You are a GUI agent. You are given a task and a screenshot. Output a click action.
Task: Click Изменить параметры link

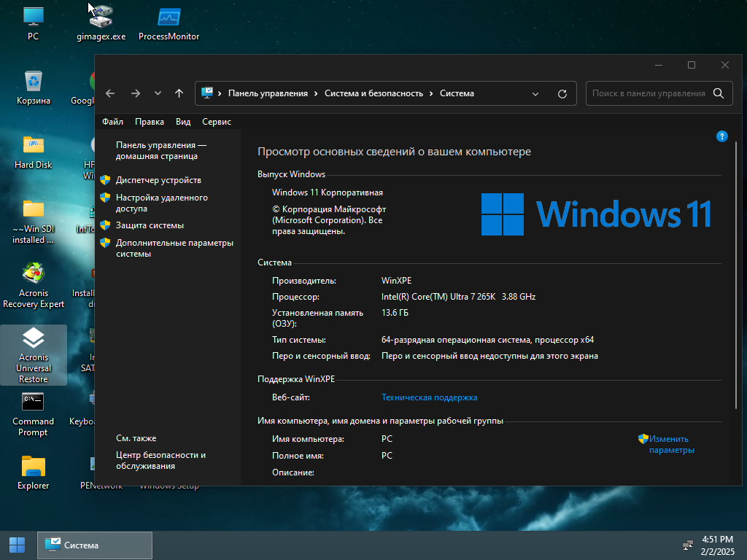671,444
